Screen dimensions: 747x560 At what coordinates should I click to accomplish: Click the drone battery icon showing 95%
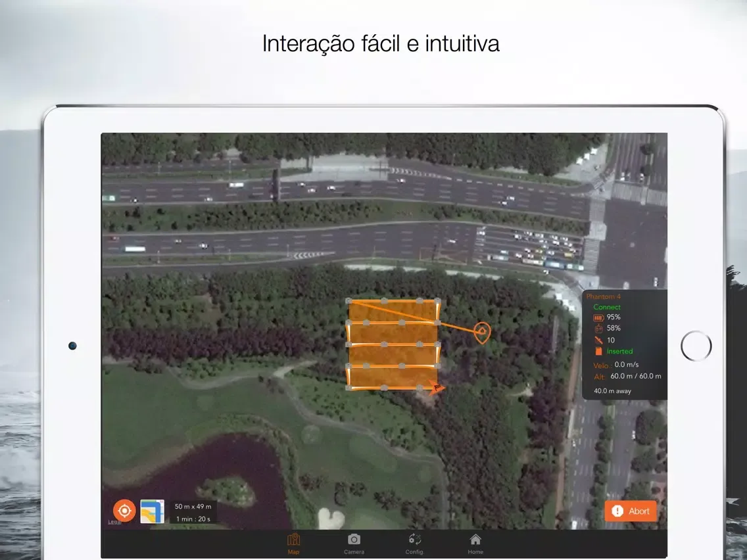point(598,317)
